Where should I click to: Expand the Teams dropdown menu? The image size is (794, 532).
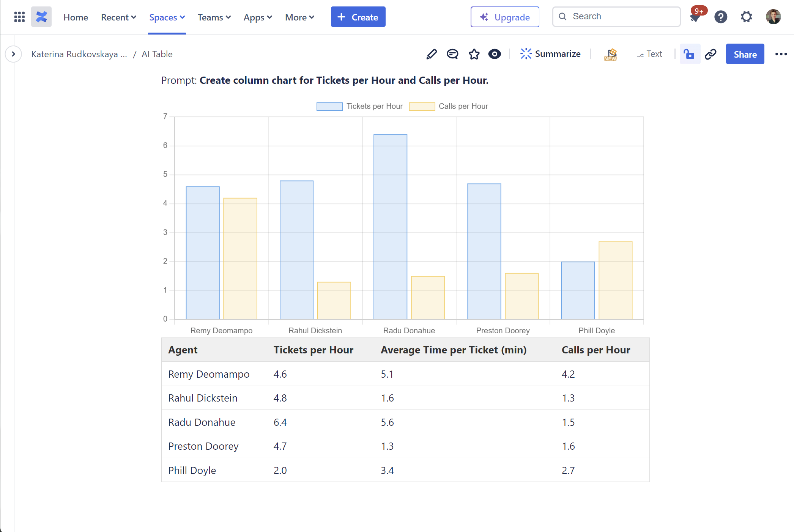click(x=214, y=17)
